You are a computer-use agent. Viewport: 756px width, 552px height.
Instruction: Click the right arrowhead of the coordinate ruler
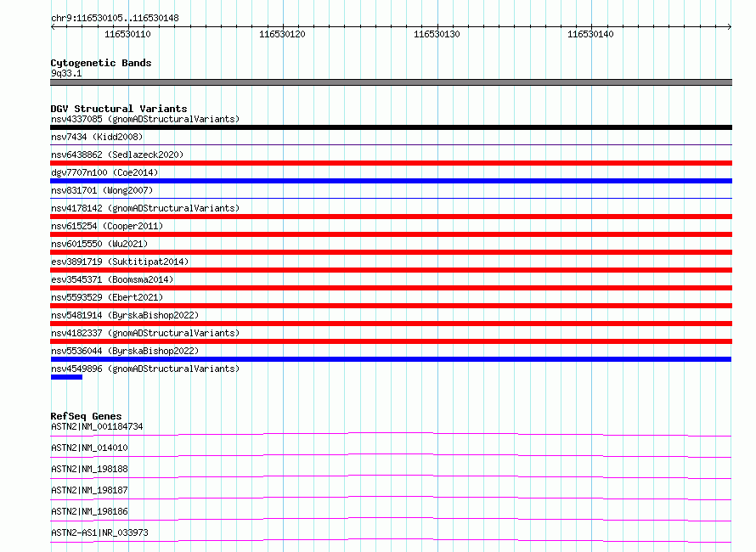tap(730, 26)
